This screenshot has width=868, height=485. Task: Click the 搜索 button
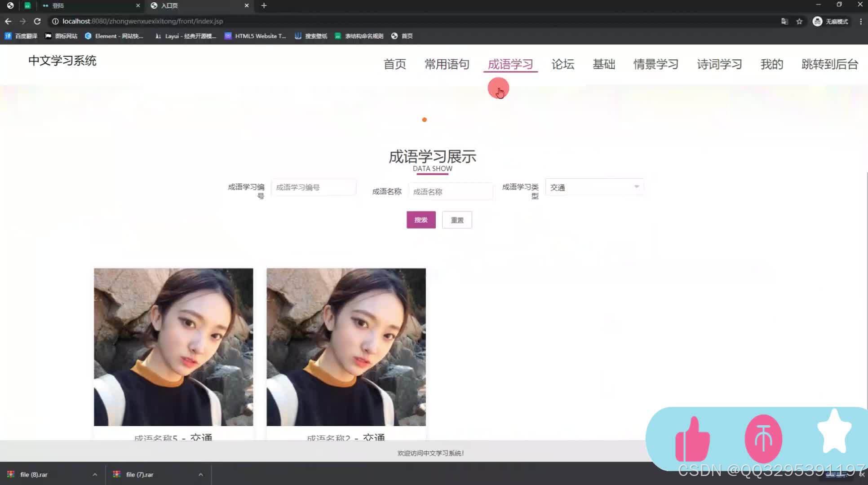(x=421, y=220)
